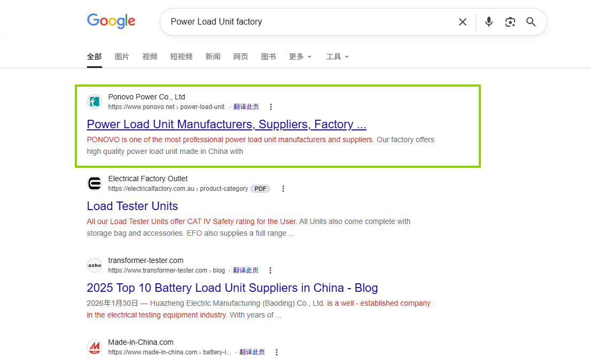Screen dimensions: 591x364
Task: Open the 短视频 tab
Action: [181, 57]
